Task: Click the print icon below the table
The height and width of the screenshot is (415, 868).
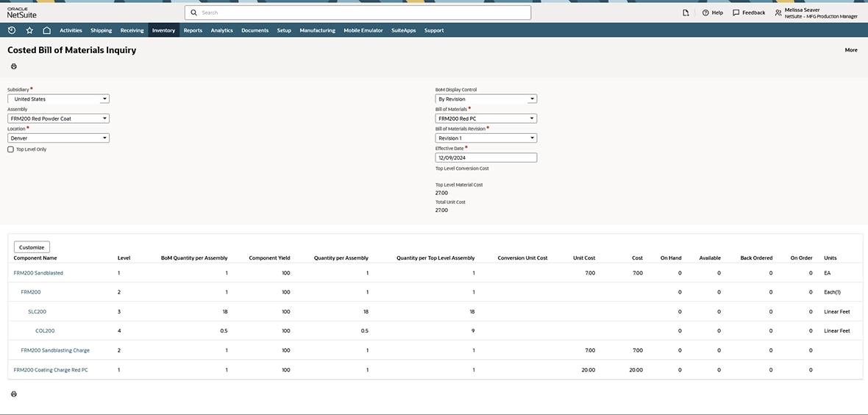Action: pyautogui.click(x=13, y=394)
